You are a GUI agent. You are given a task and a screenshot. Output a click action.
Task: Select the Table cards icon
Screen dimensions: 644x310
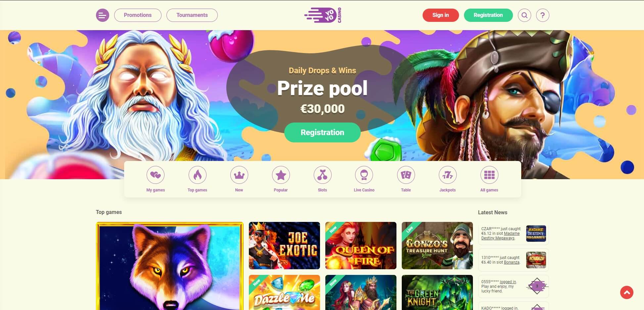[406, 175]
